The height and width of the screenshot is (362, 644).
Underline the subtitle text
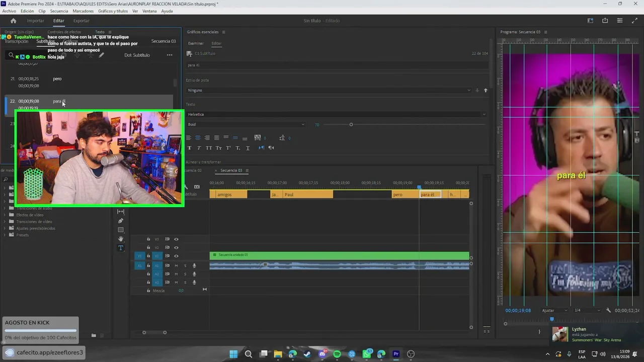pyautogui.click(x=248, y=148)
